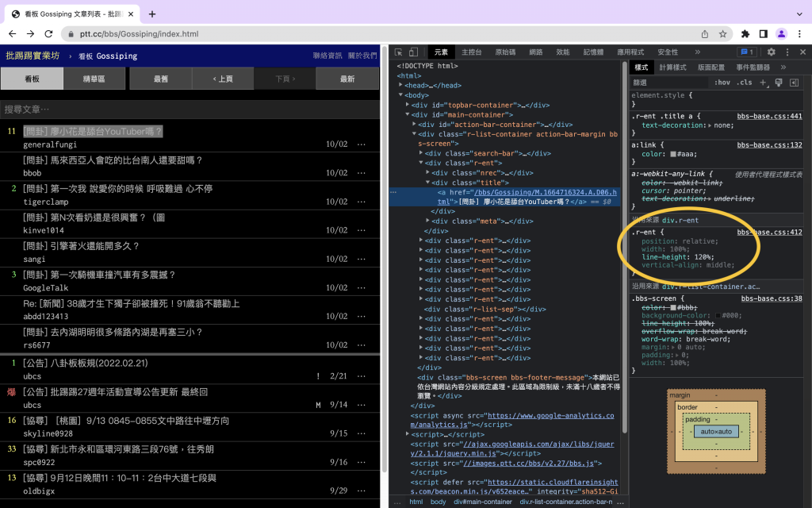Expand the meta div node
The image size is (812, 508).
[427, 221]
